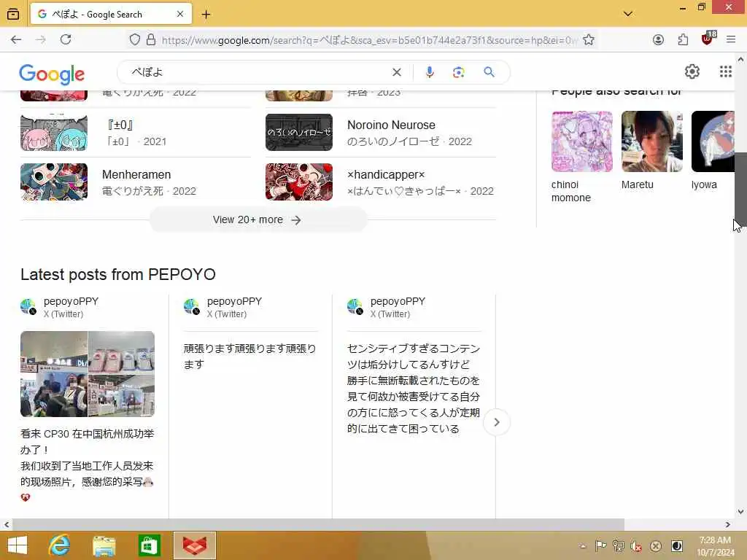Submit search with magnifier icon

coord(489,72)
